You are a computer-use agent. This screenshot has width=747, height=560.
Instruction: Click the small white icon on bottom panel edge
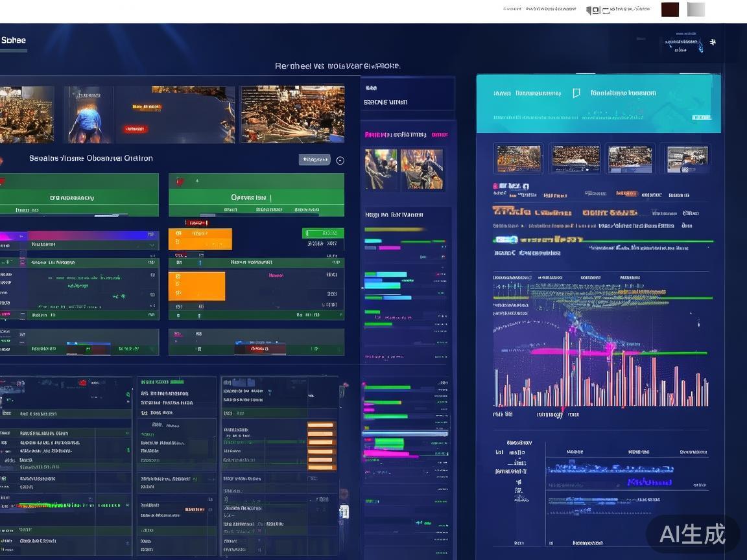pyautogui.click(x=344, y=511)
